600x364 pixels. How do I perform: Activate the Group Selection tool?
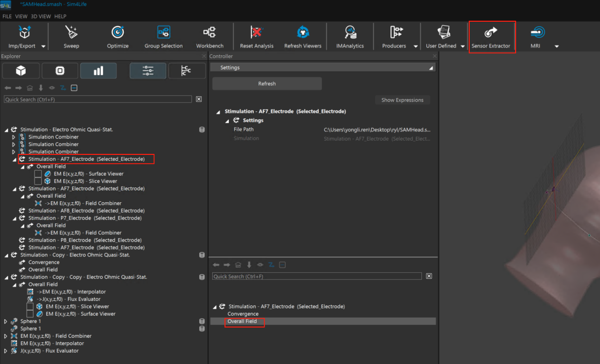click(x=163, y=33)
